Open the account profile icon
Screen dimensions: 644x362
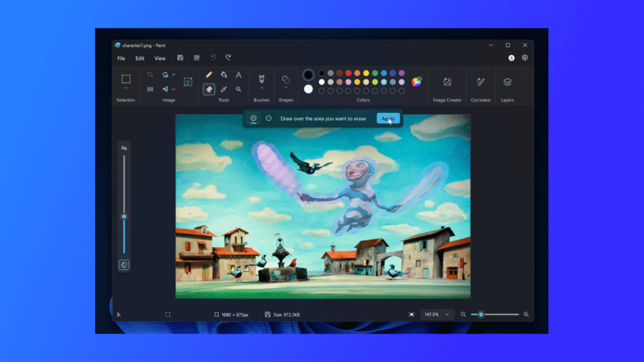(511, 58)
